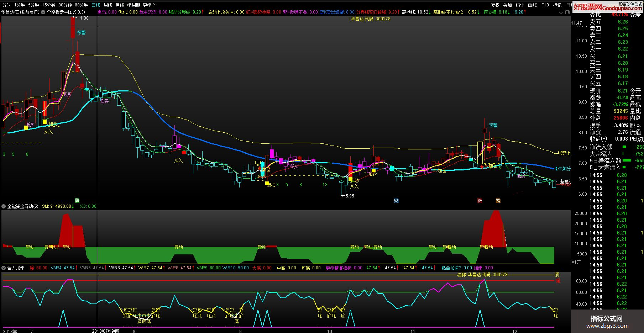The height and width of the screenshot is (333, 644).
Task: Click the red 涨 marker icon
Action: [480, 201]
